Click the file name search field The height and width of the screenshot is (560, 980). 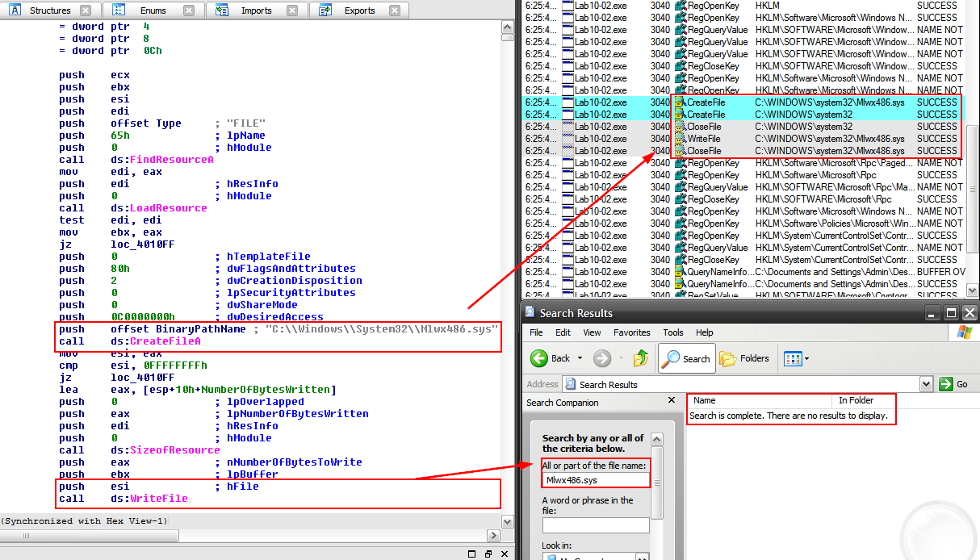tap(596, 479)
